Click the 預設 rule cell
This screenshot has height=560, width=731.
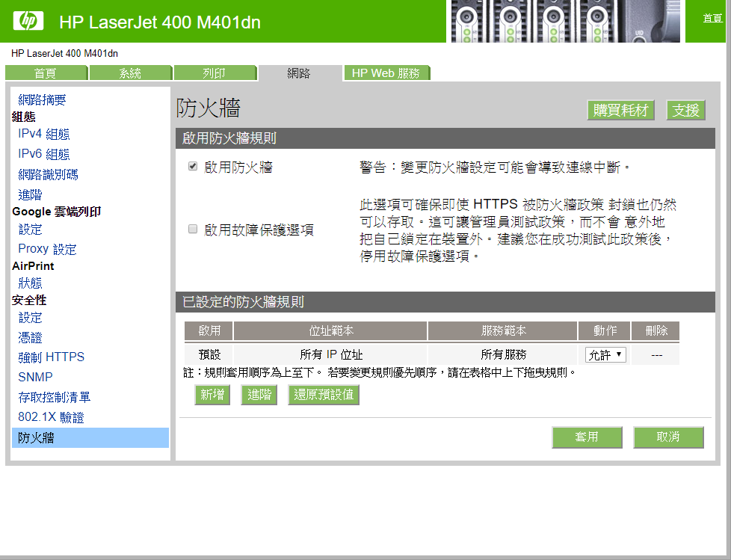point(209,354)
